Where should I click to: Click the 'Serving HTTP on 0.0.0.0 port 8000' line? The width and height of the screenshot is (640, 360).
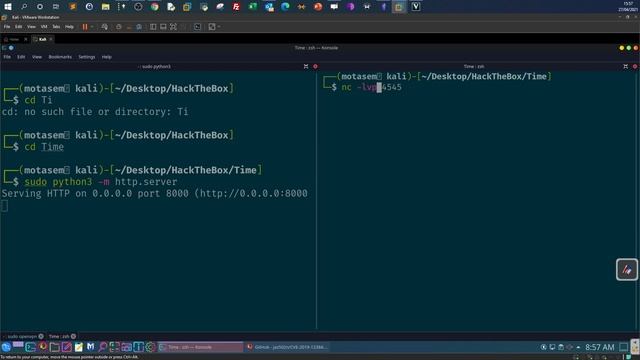pos(154,193)
